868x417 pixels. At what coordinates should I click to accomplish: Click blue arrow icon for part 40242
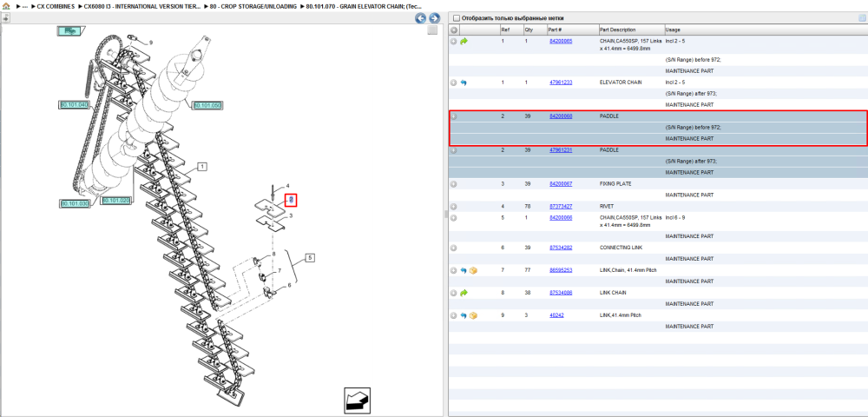(464, 315)
